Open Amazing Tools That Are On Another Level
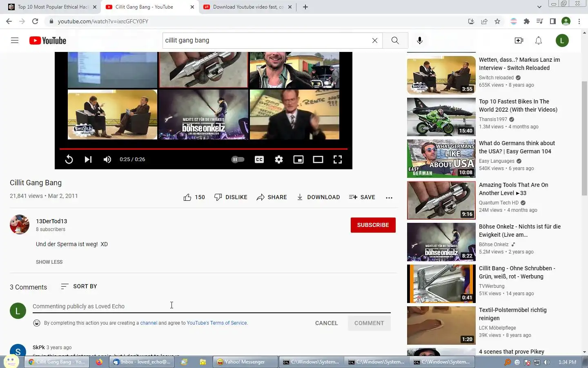 click(x=514, y=189)
